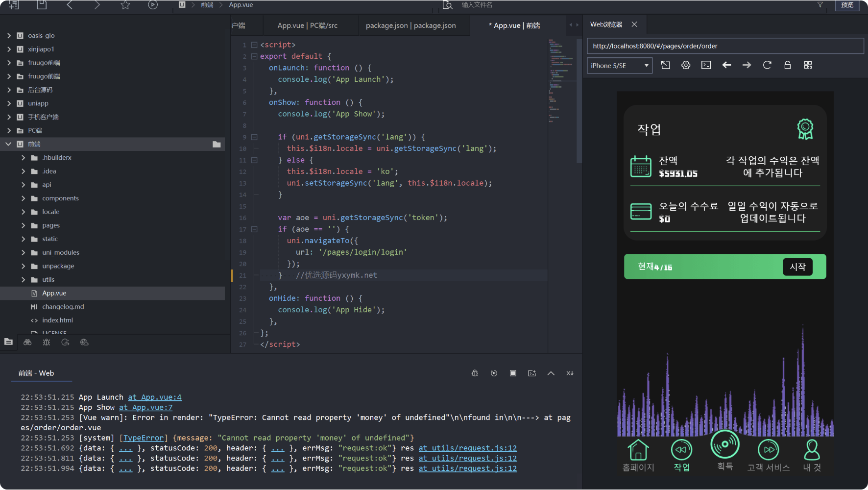Open the devtools console icon in browser toolbar

tap(706, 65)
